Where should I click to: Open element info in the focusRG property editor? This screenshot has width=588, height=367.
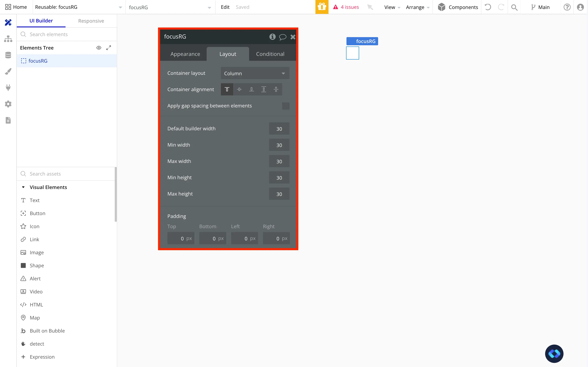(x=272, y=37)
